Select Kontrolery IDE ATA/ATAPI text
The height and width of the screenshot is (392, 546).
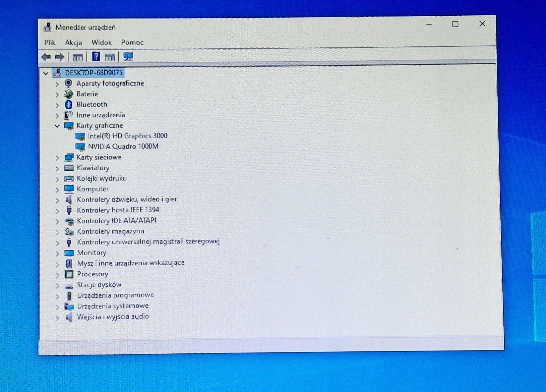[116, 221]
